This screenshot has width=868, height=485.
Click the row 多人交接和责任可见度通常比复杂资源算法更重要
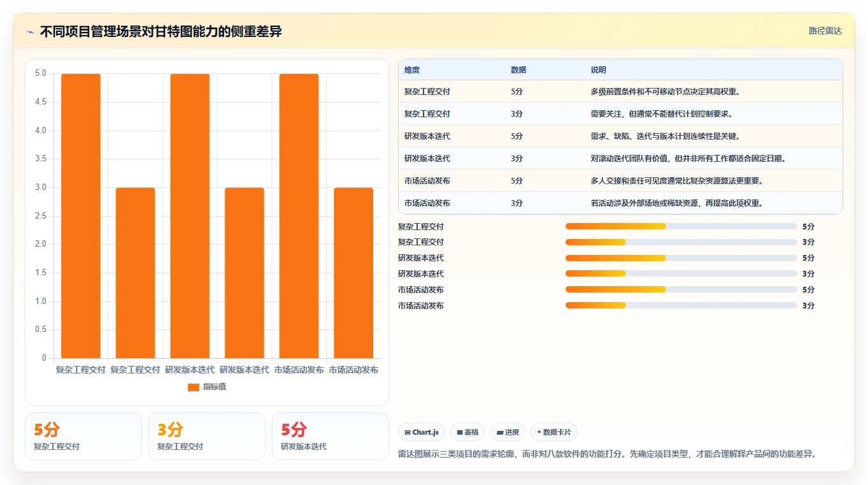click(620, 180)
